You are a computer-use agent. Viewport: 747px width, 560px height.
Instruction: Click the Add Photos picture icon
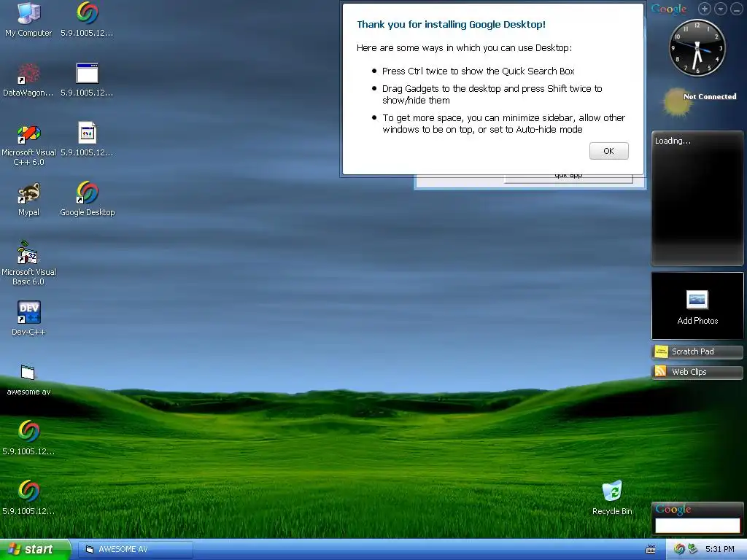[697, 300]
